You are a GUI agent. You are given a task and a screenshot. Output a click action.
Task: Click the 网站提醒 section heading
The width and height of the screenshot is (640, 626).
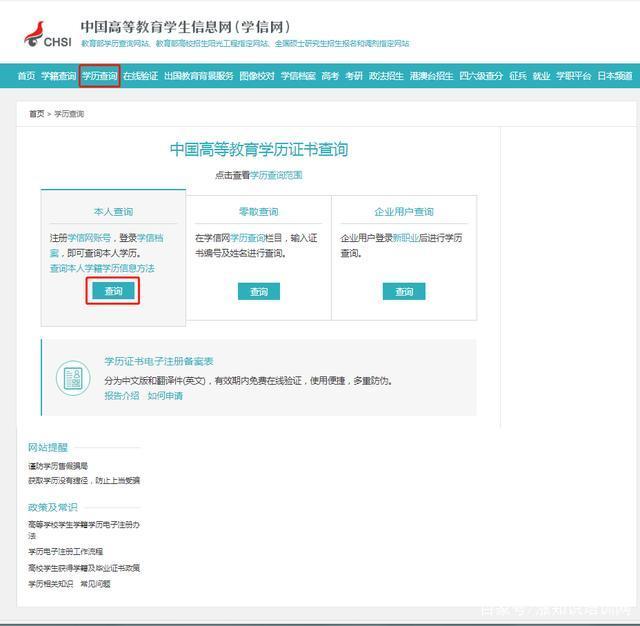tap(48, 447)
